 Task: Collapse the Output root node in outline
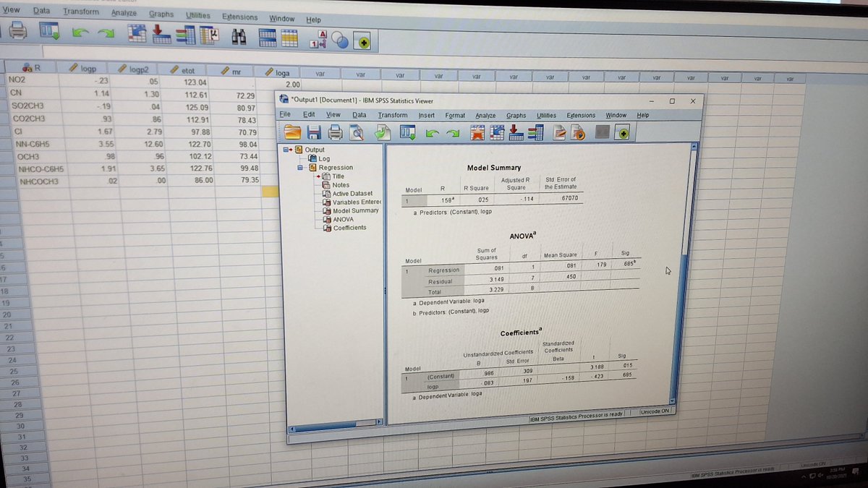tap(286, 150)
